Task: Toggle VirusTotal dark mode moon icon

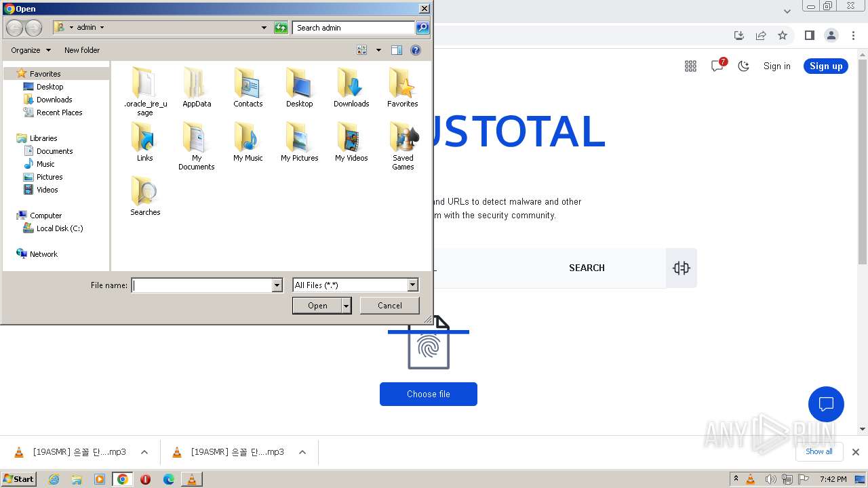Action: [744, 66]
